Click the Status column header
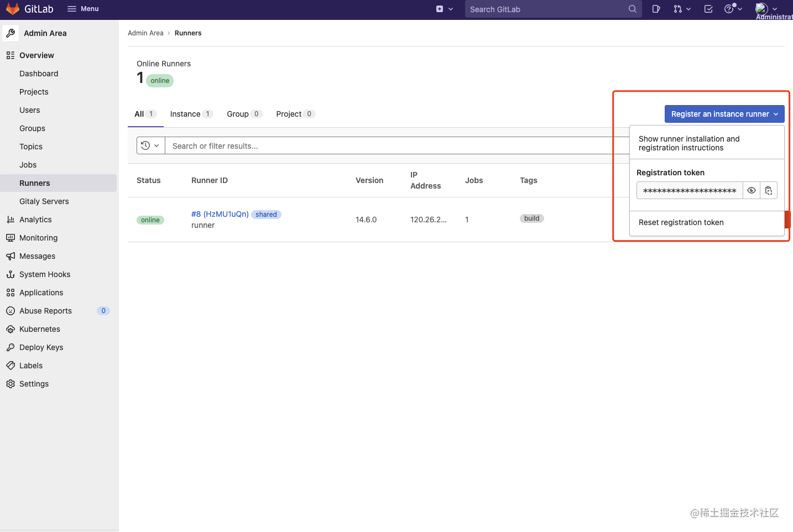The width and height of the screenshot is (793, 532). (x=149, y=180)
